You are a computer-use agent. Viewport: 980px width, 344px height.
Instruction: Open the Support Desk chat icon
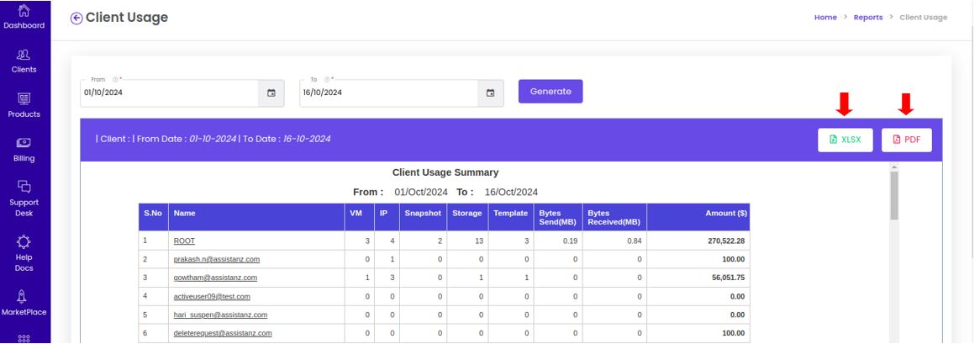click(24, 187)
